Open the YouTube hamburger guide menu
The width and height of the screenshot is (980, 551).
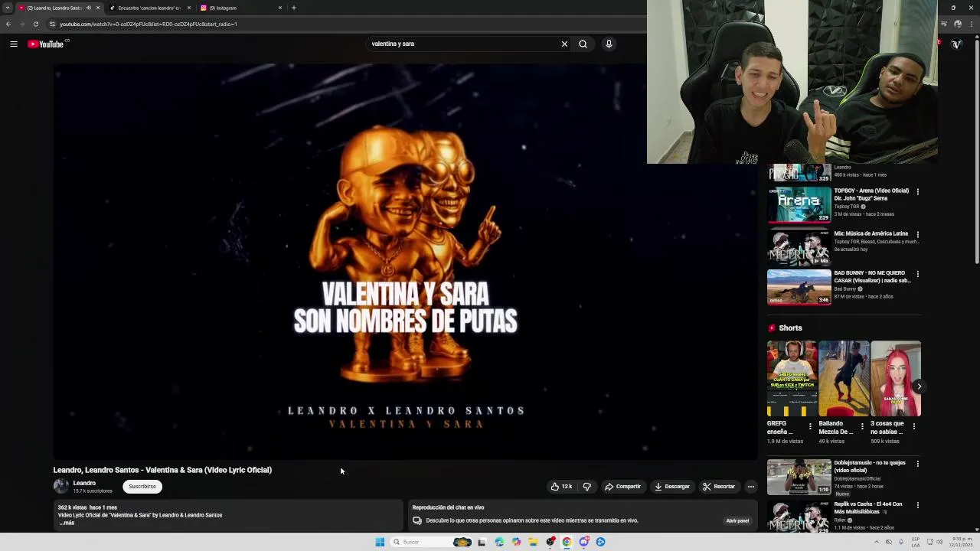click(x=14, y=44)
